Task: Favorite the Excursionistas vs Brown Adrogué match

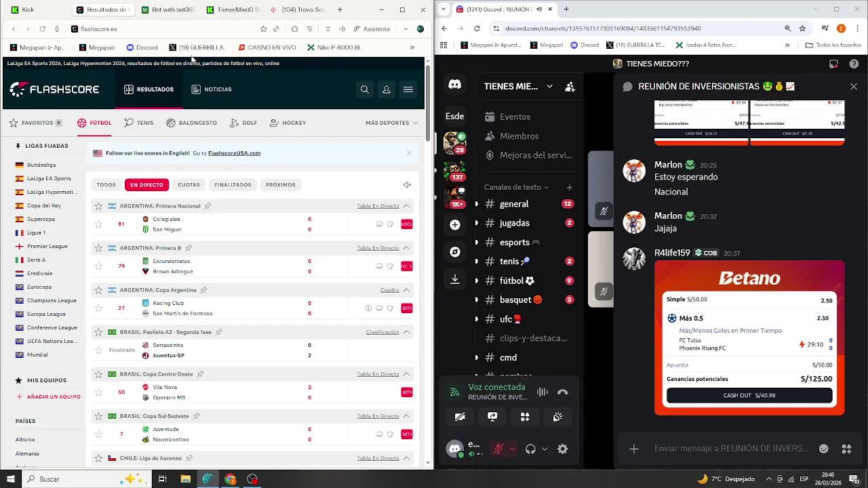Action: [98, 266]
